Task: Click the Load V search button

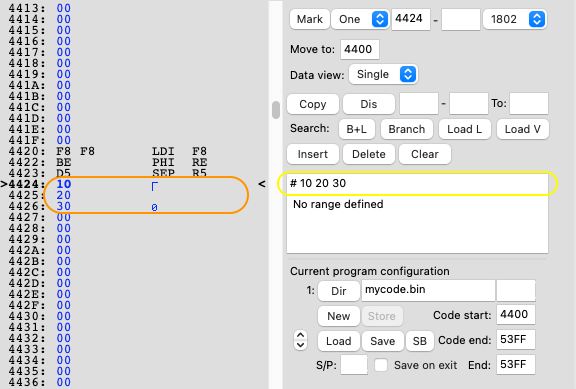Action: pyautogui.click(x=523, y=129)
